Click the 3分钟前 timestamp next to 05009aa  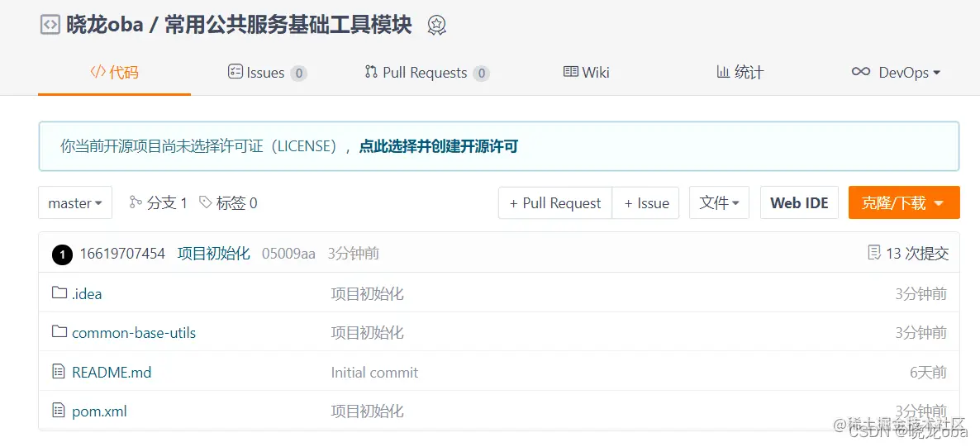(353, 253)
